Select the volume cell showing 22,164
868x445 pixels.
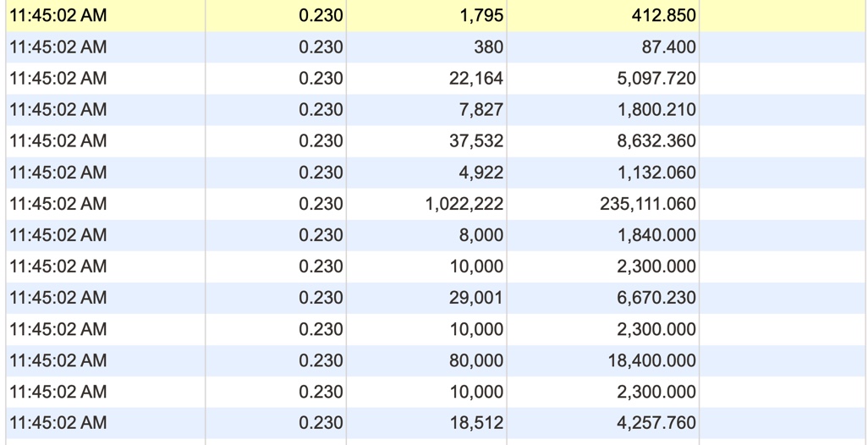475,79
